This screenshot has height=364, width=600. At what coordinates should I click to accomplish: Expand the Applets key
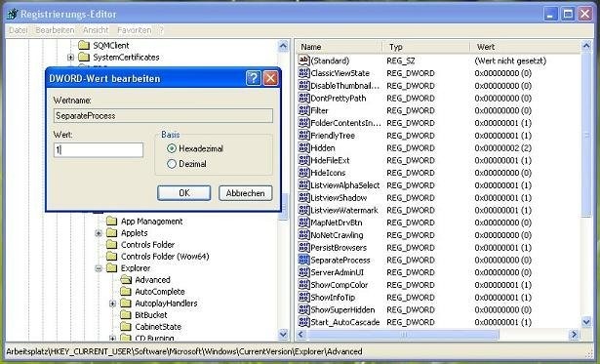pos(99,233)
